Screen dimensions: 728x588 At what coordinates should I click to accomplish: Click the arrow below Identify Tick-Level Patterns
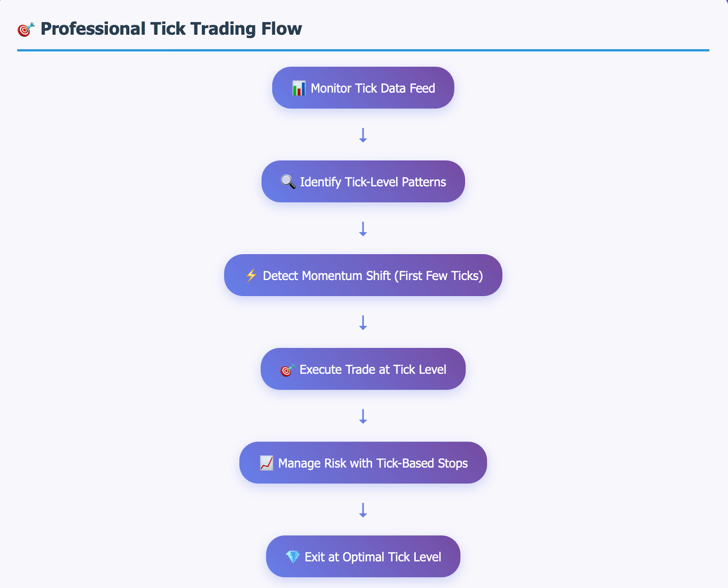[x=363, y=229]
